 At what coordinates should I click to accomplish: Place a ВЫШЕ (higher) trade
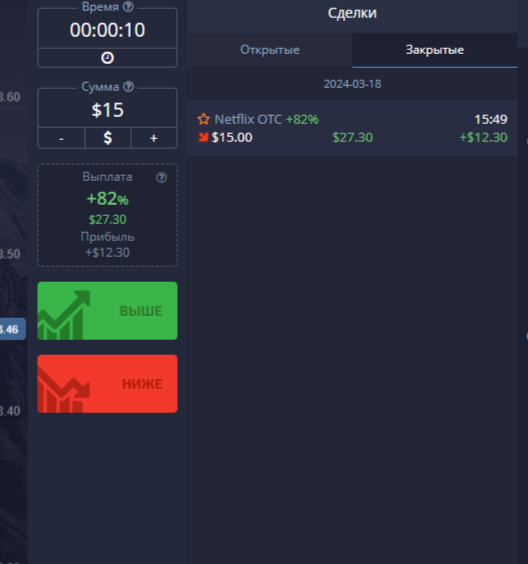[x=107, y=311]
